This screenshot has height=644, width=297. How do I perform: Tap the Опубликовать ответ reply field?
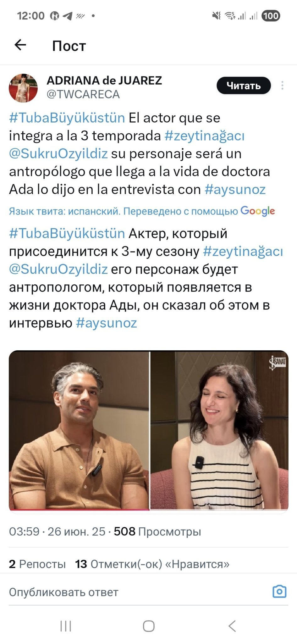point(138,592)
